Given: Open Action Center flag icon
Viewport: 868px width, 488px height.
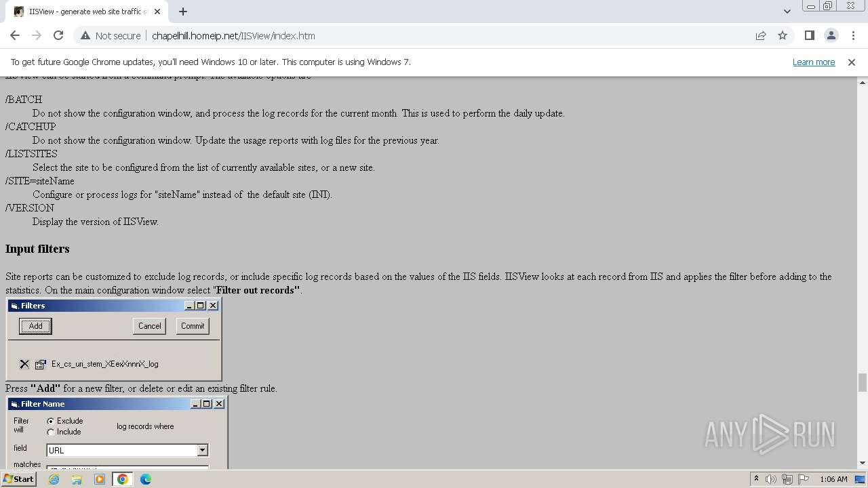Looking at the screenshot, I should click(x=803, y=479).
